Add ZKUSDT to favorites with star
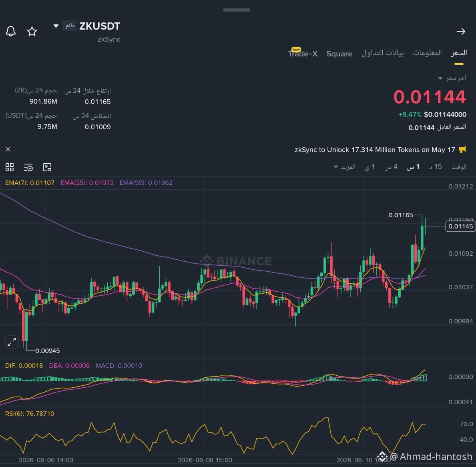Image resolution: width=476 pixels, height=467 pixels. point(32,31)
